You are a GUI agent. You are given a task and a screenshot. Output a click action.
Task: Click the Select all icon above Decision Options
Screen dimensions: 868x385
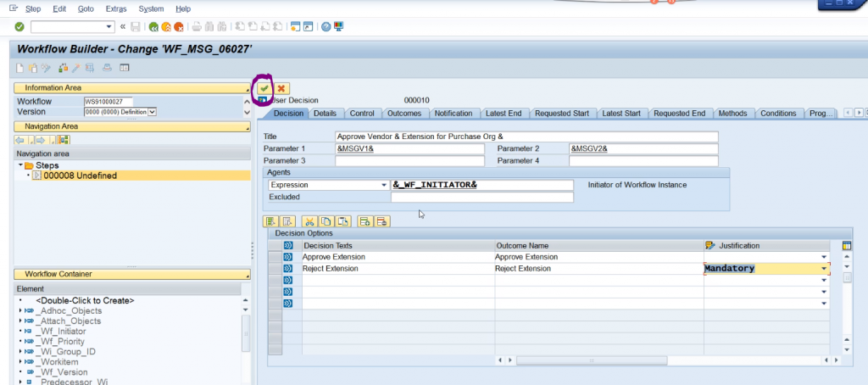pos(270,221)
